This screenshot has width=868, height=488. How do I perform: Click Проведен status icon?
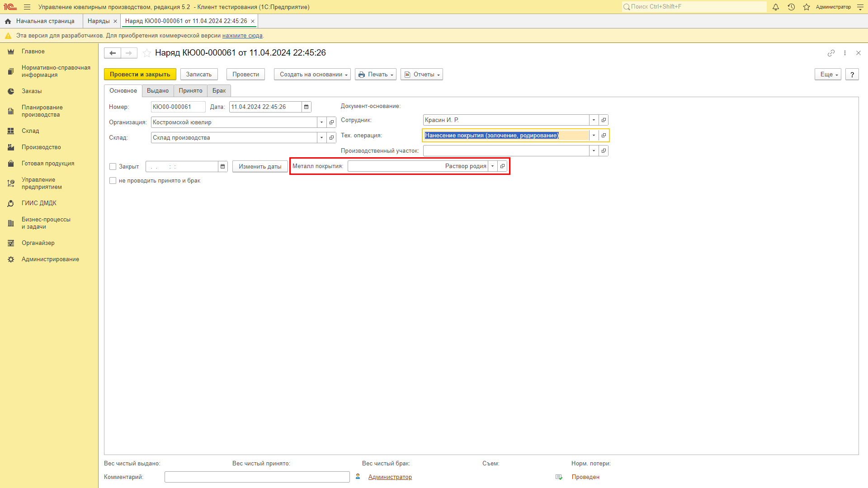click(x=559, y=477)
